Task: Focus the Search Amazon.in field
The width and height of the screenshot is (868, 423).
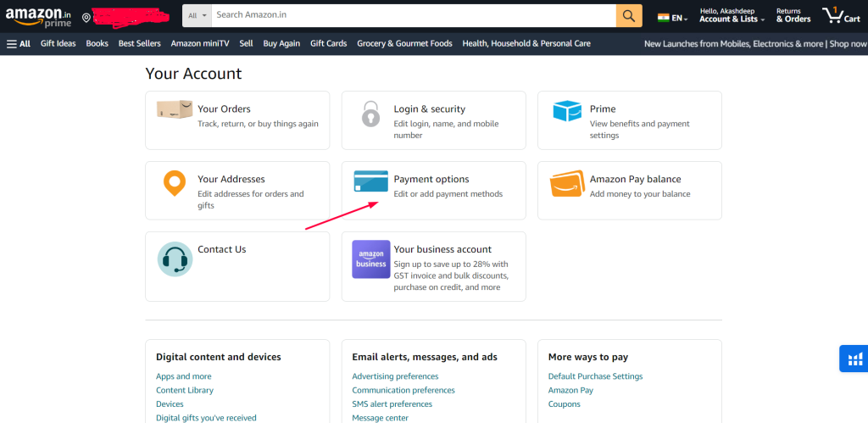Action: (414, 15)
